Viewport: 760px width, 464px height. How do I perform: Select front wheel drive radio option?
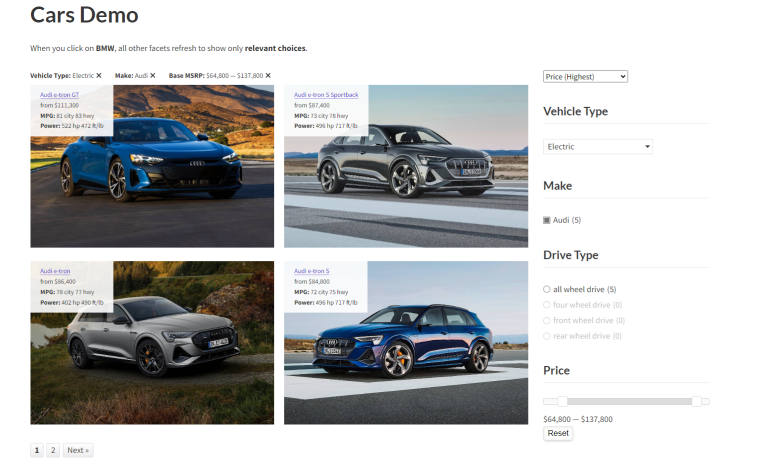tap(547, 320)
